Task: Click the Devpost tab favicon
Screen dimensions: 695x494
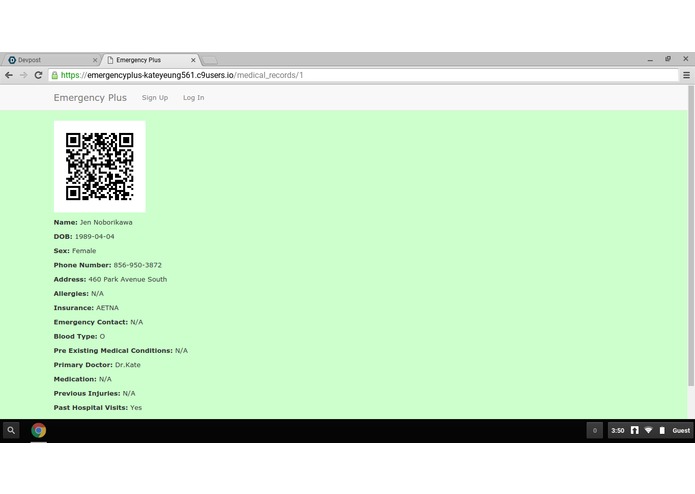Action: 12,60
